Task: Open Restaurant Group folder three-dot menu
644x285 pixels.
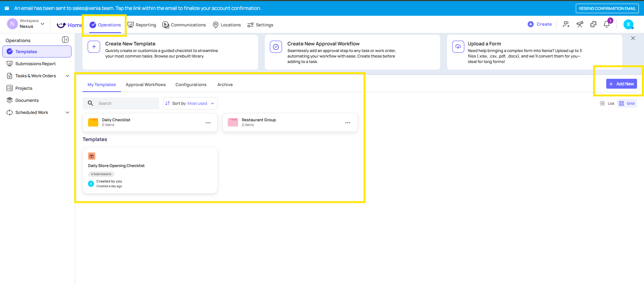Action: [x=348, y=123]
